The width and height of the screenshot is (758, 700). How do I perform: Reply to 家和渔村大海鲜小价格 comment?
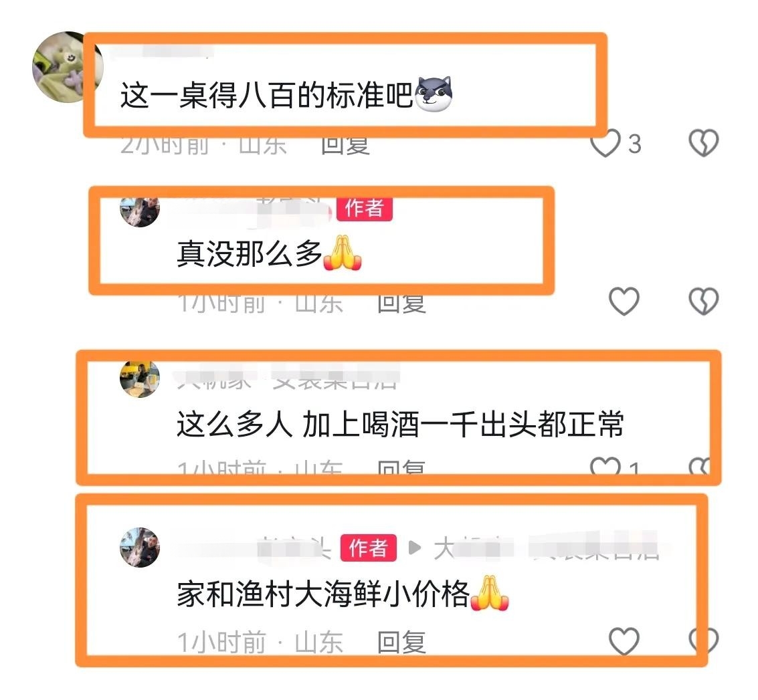click(401, 643)
